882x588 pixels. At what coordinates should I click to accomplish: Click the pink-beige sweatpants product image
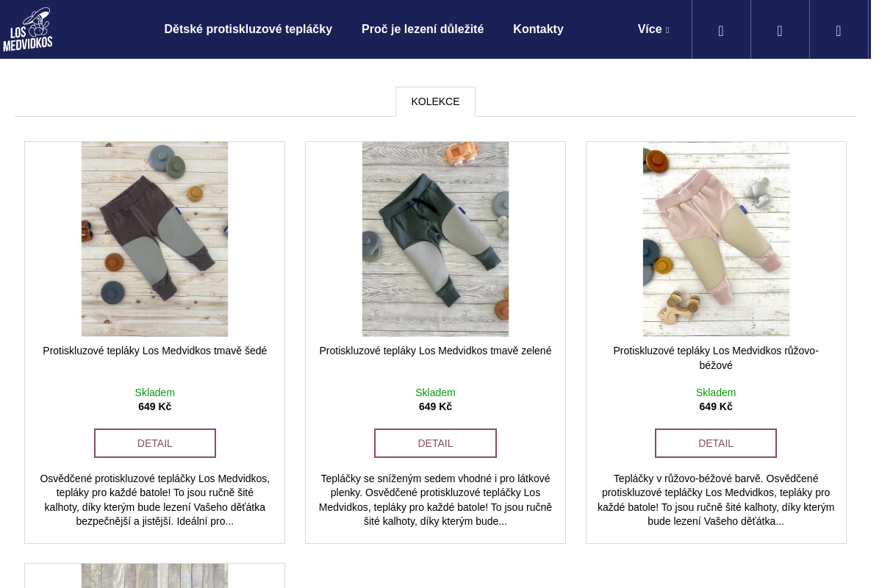click(x=716, y=239)
